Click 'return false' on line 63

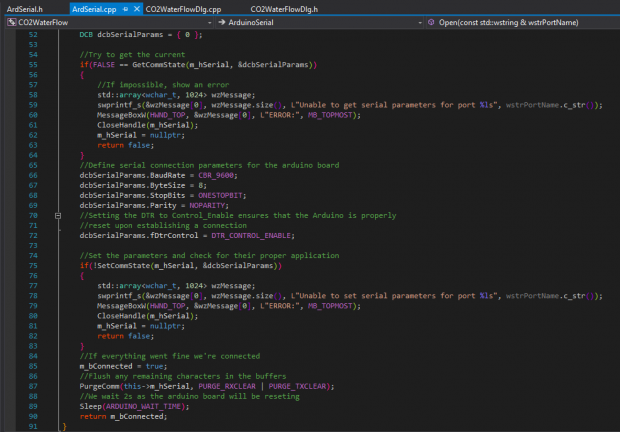coord(125,145)
